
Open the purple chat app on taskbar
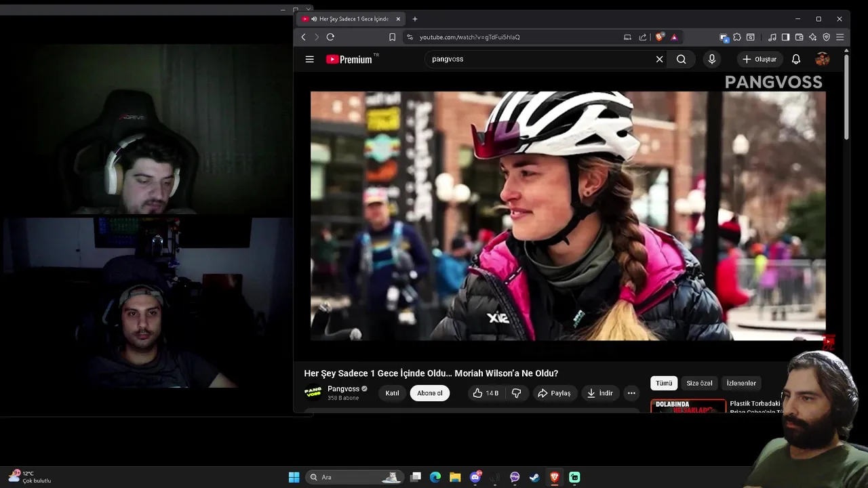(515, 477)
